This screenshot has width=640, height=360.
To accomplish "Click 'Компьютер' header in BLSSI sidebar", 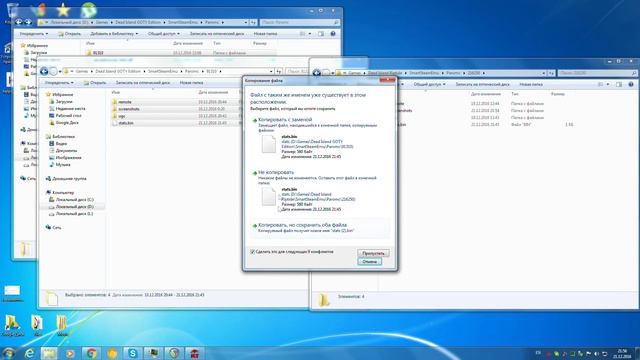I will pos(63,192).
